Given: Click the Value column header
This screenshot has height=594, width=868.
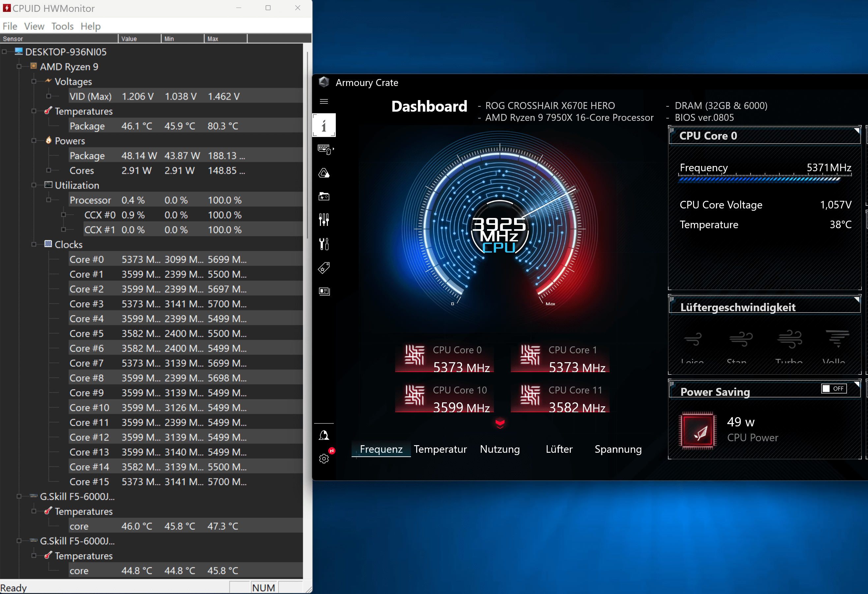Looking at the screenshot, I should [140, 39].
